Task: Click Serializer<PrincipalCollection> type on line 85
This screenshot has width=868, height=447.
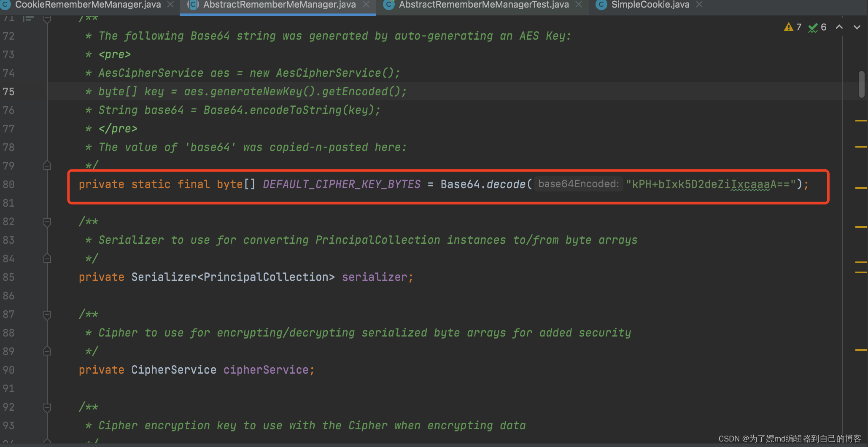Action: [x=233, y=277]
